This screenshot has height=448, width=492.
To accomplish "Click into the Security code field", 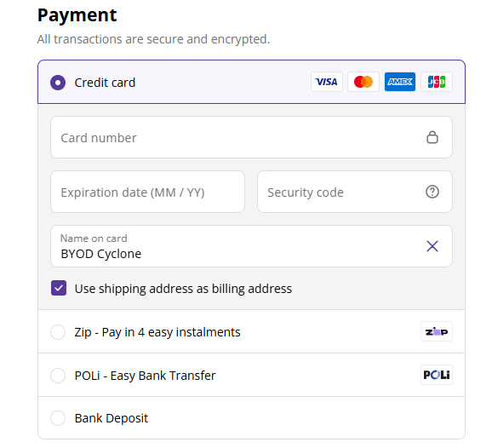I will tap(355, 192).
